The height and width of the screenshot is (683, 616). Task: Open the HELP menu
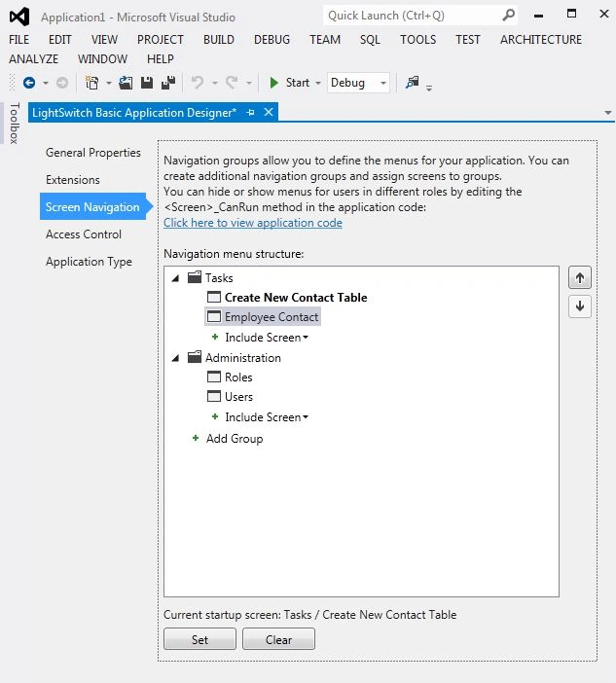[161, 58]
